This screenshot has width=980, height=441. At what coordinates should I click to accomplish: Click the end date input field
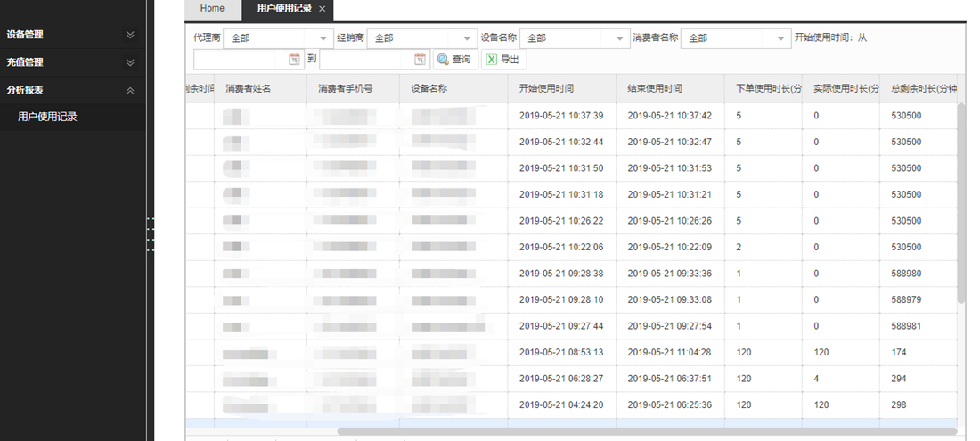coord(365,60)
